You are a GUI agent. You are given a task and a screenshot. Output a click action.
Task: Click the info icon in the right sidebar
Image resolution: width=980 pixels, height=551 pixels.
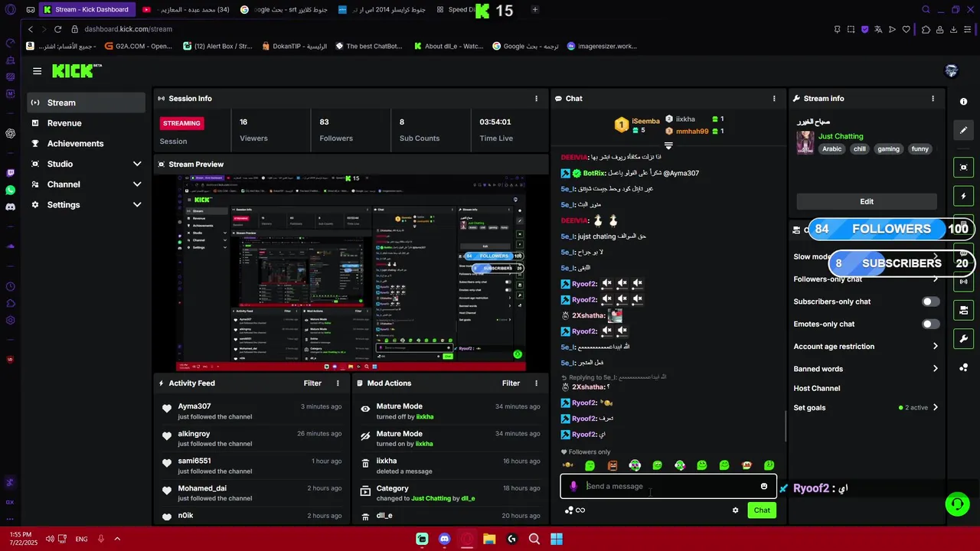click(964, 102)
